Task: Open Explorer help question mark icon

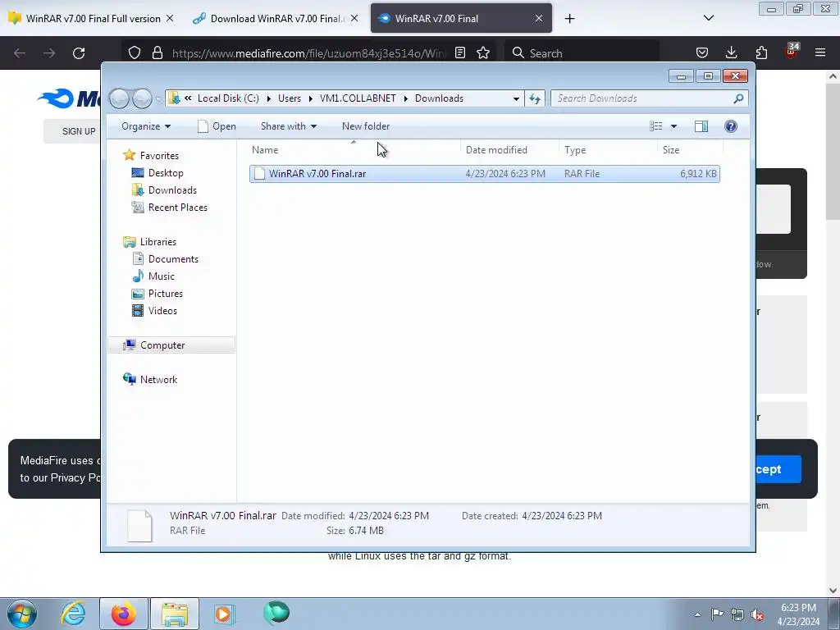Action: coord(730,126)
